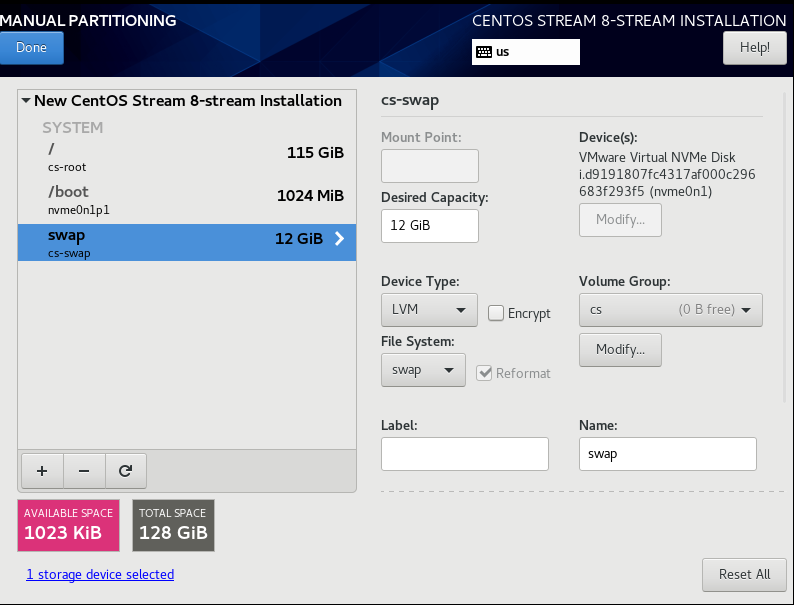
Task: Open the Device Type LVM dropdown
Action: pyautogui.click(x=429, y=309)
